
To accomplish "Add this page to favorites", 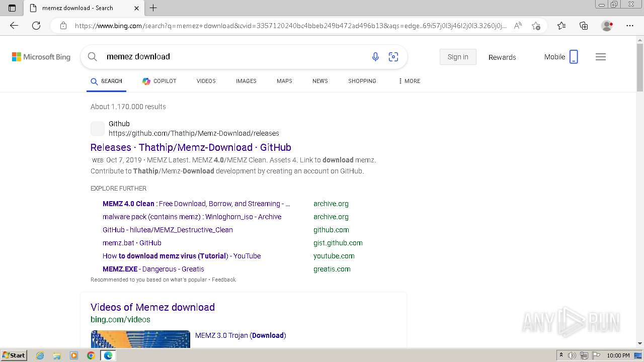I will tap(536, 26).
